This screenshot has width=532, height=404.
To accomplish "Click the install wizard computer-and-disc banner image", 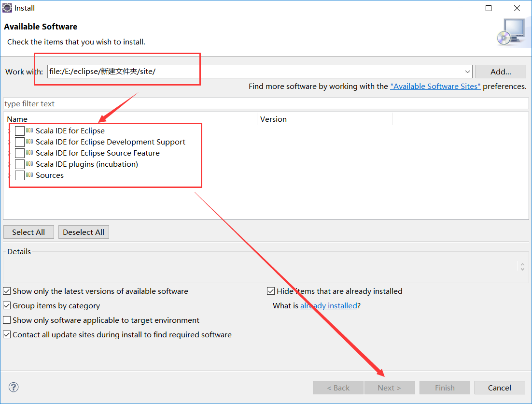I will tap(512, 32).
